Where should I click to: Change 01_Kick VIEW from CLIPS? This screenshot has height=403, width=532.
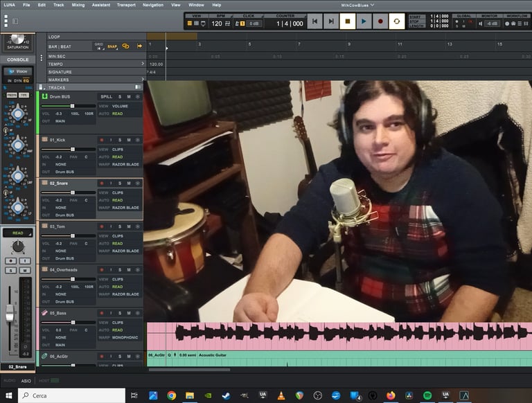coord(118,150)
